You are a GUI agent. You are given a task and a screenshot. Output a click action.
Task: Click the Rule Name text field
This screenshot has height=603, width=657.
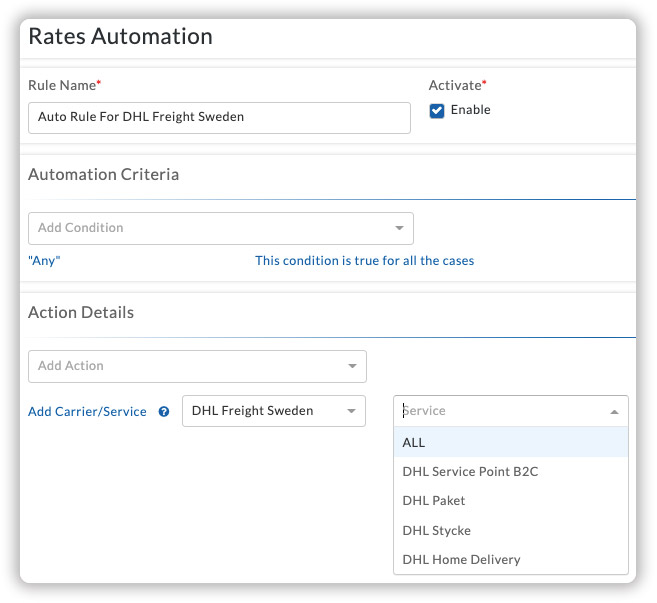[x=219, y=118]
